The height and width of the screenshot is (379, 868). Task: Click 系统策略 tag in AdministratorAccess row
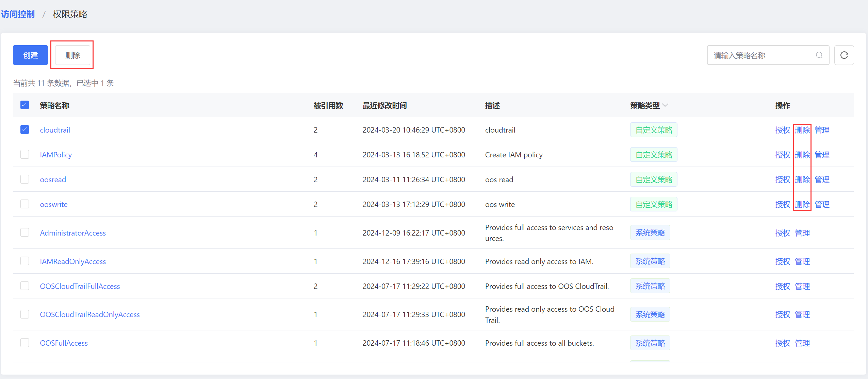click(x=650, y=233)
